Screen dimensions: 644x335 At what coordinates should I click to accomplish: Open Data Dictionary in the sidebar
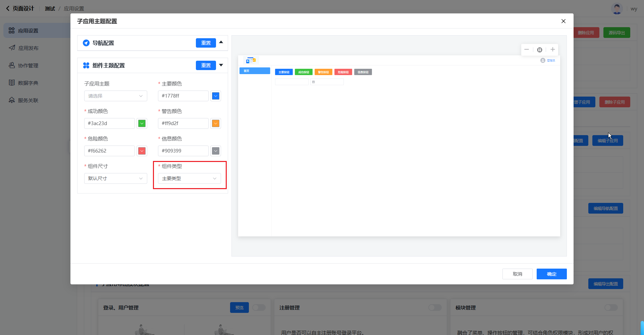[x=28, y=83]
